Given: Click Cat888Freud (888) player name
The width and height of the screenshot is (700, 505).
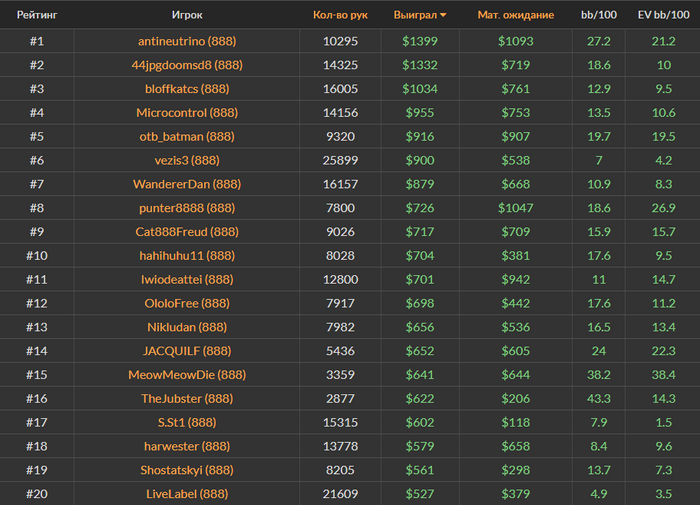Looking at the screenshot, I should 187,232.
